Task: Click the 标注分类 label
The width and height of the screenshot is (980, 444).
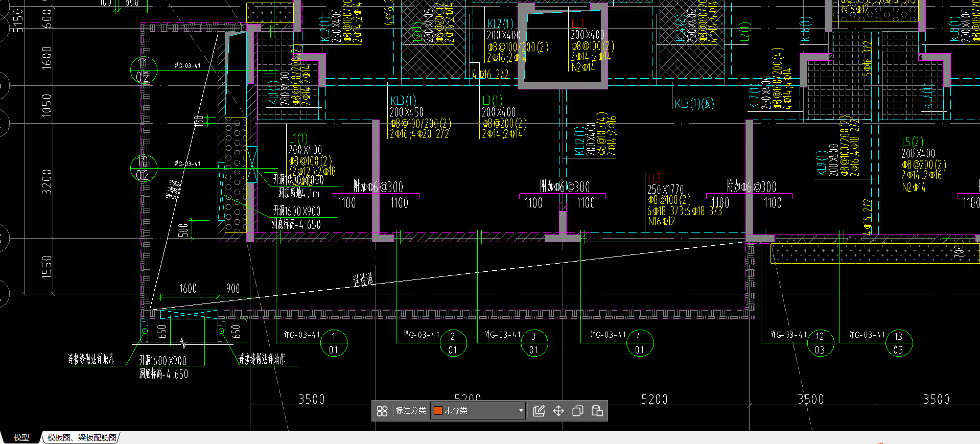Action: pyautogui.click(x=411, y=410)
